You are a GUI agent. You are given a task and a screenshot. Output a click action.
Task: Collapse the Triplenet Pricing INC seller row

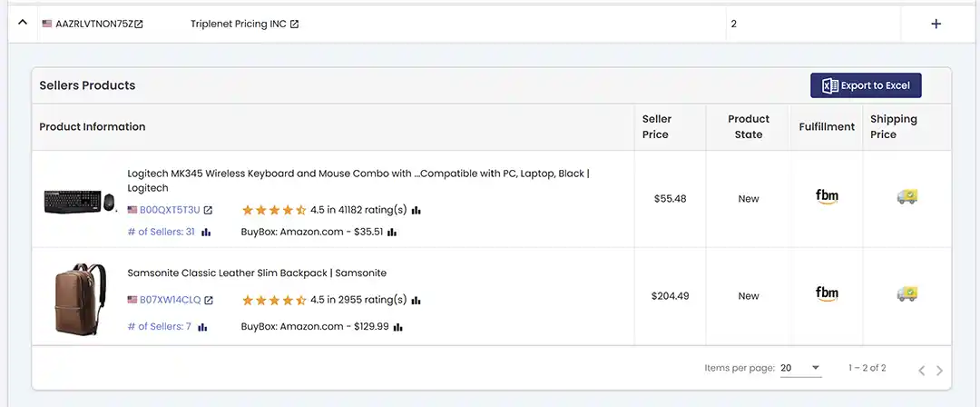click(x=23, y=23)
